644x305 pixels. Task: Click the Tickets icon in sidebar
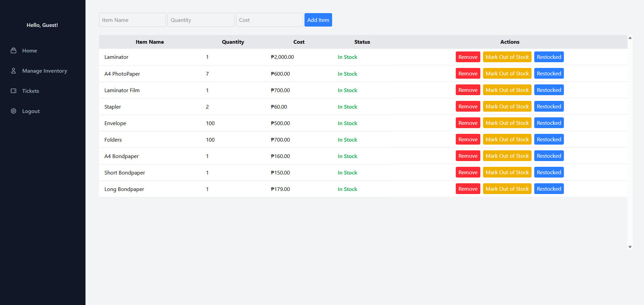pyautogui.click(x=13, y=91)
